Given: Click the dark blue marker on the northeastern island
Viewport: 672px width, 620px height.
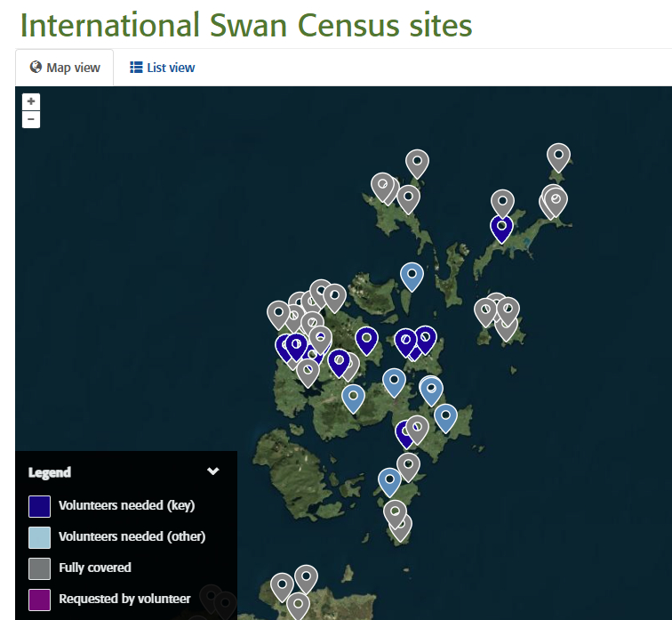Looking at the screenshot, I should 502,228.
